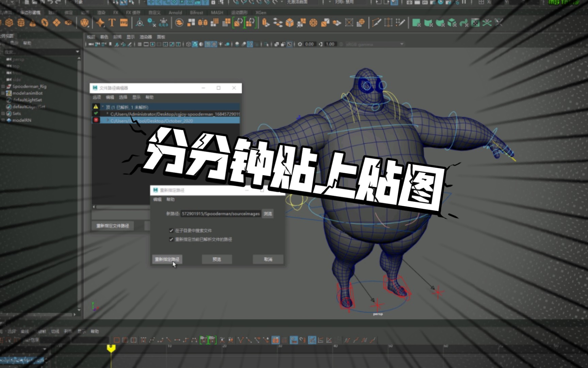Expand the Sets outliner node
Screen dimensions: 588x368
(x=3, y=113)
